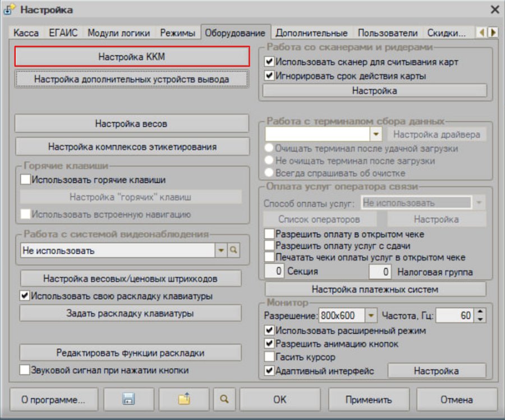Click the save (floppy disk) icon button
This screenshot has height=420, width=505.
pos(128,399)
